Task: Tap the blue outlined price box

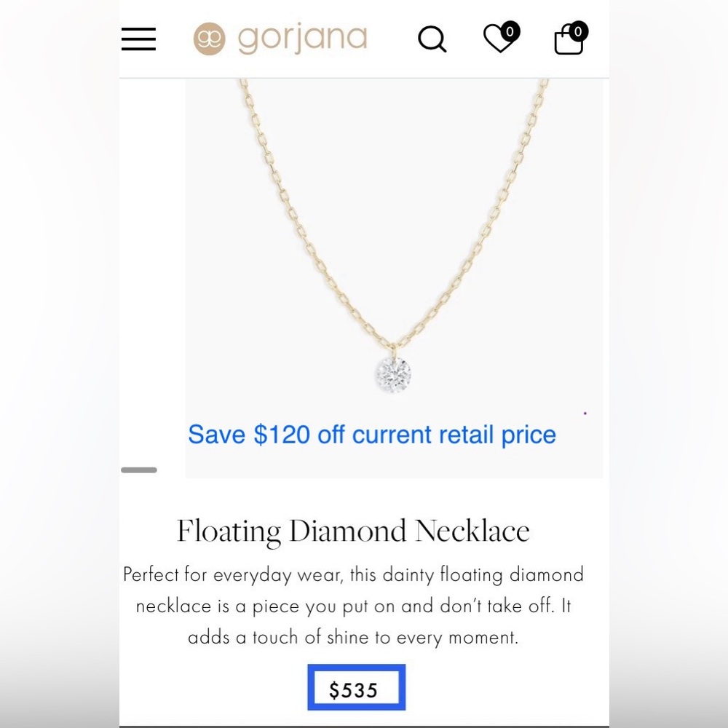Action: pos(356,687)
